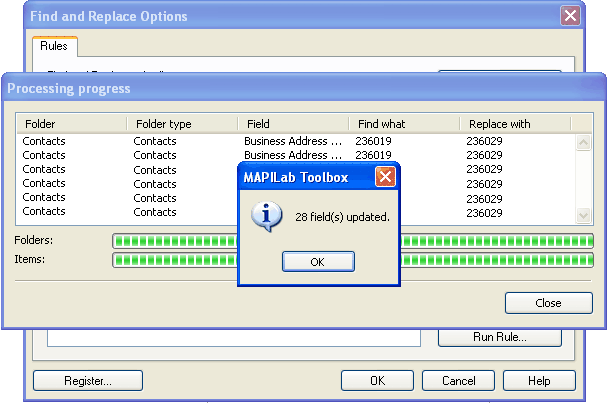Click Cancel in Find and Replace Options
608x403 pixels.
coord(458,381)
